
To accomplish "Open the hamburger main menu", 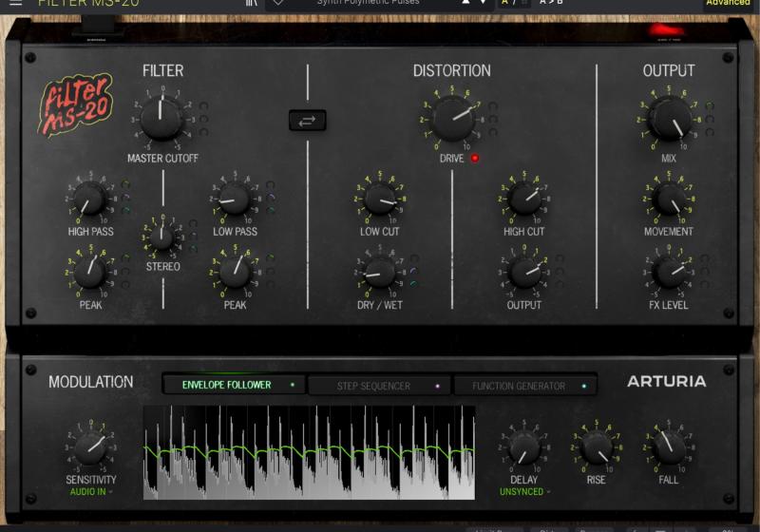I will 15,3.
